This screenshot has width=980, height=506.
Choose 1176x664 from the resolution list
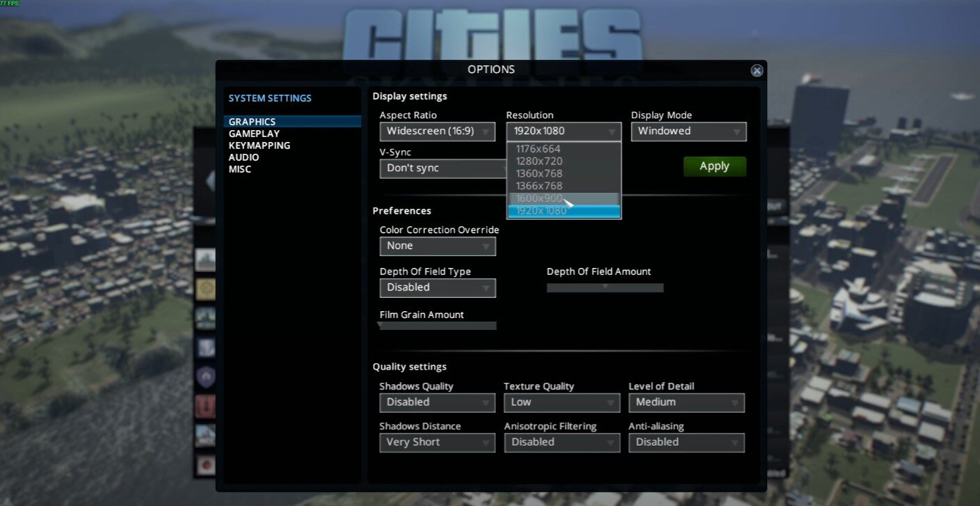(564, 149)
